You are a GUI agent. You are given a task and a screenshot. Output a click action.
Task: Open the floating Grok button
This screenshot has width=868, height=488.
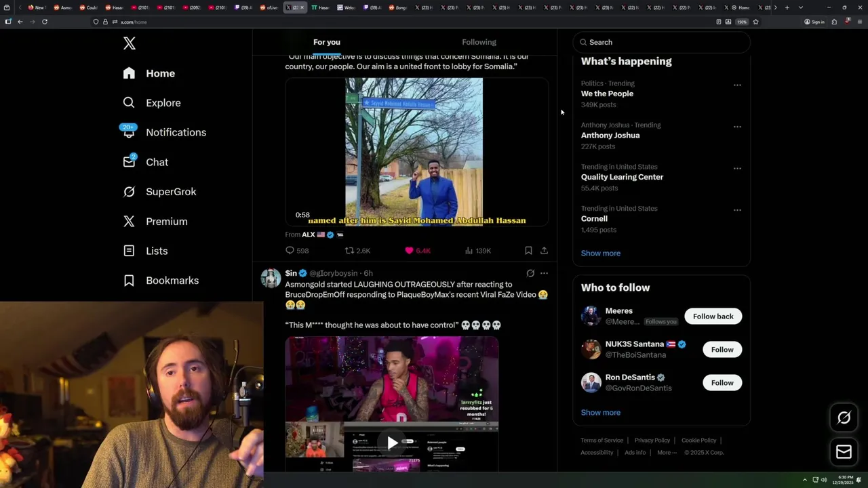coord(844,418)
